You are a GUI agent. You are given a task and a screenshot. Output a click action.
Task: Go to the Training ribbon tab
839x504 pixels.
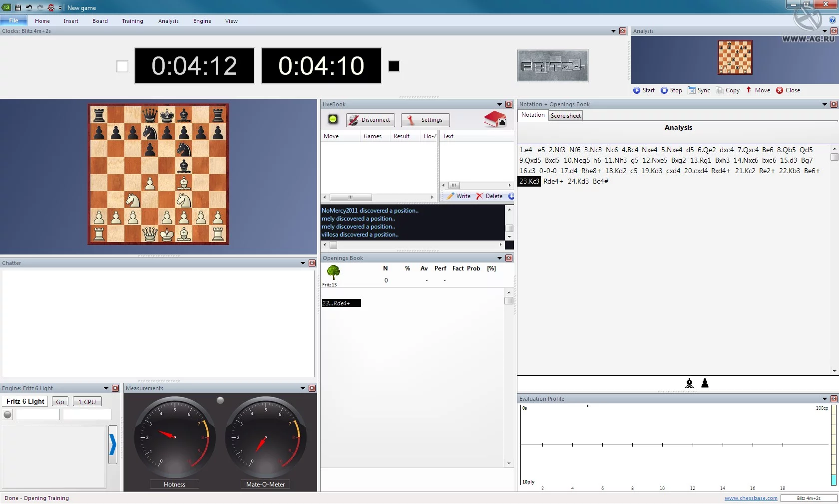coord(132,21)
